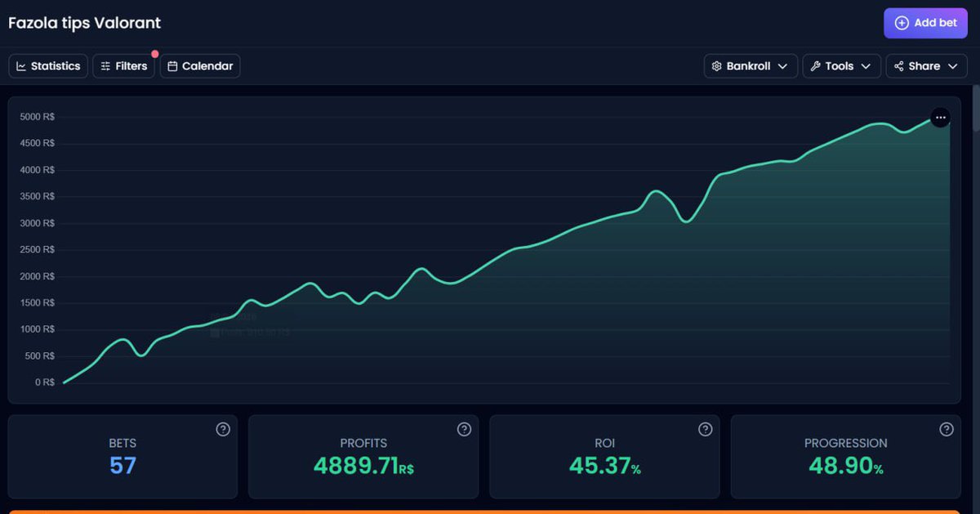Click the help icon on BETS card
The height and width of the screenshot is (514, 980).
[223, 429]
